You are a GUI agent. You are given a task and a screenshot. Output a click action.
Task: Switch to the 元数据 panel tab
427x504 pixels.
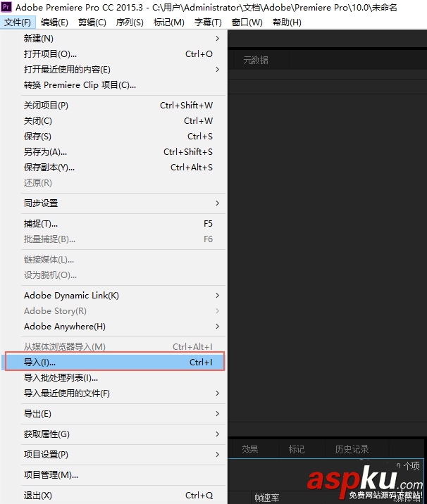point(256,60)
